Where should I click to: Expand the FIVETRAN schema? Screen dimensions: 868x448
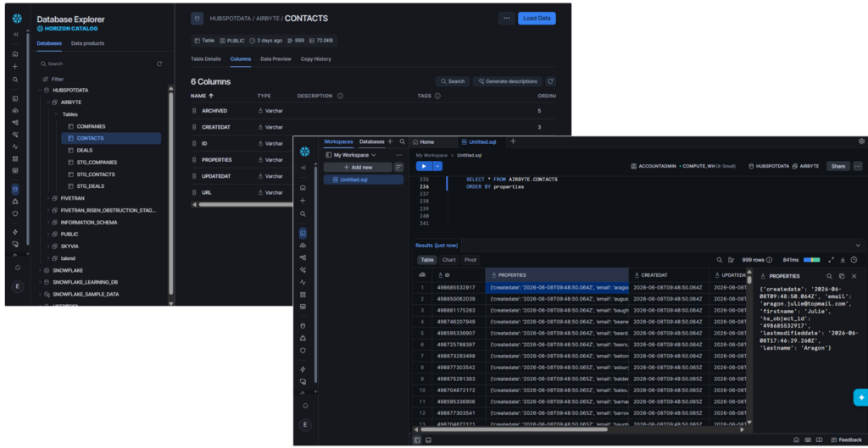(x=48, y=198)
